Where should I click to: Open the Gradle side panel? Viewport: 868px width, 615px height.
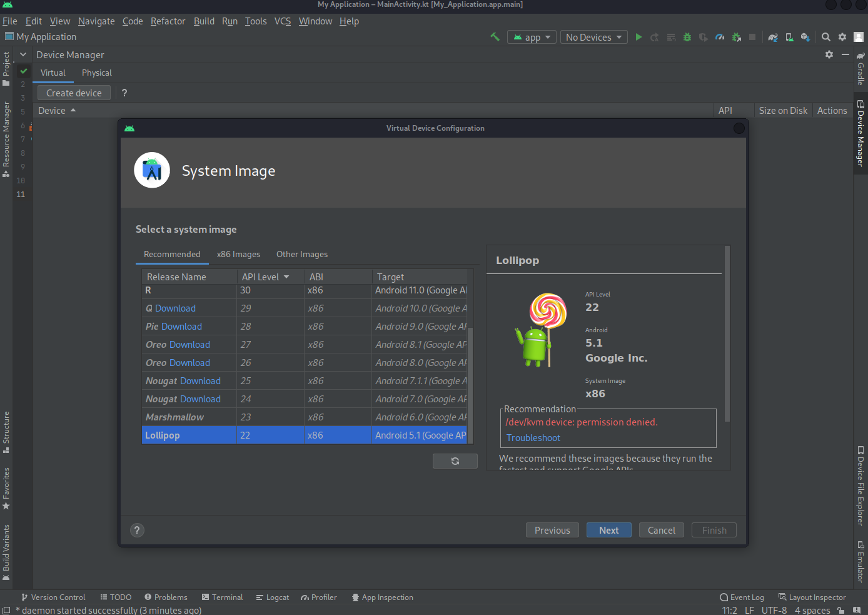[x=860, y=69]
